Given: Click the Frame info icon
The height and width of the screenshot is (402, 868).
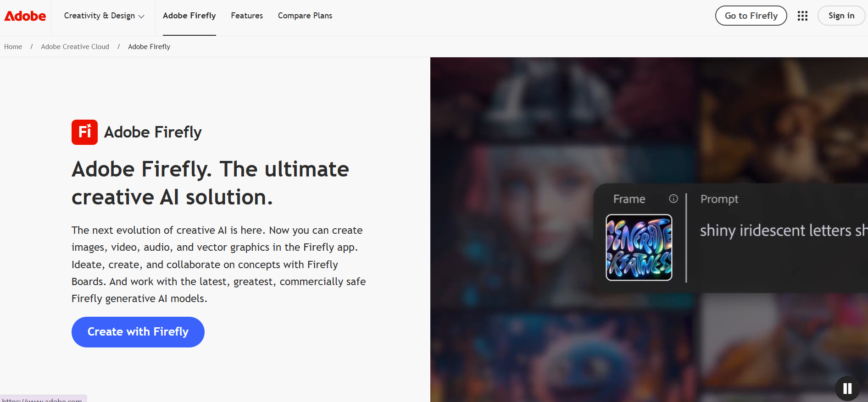Looking at the screenshot, I should (673, 198).
